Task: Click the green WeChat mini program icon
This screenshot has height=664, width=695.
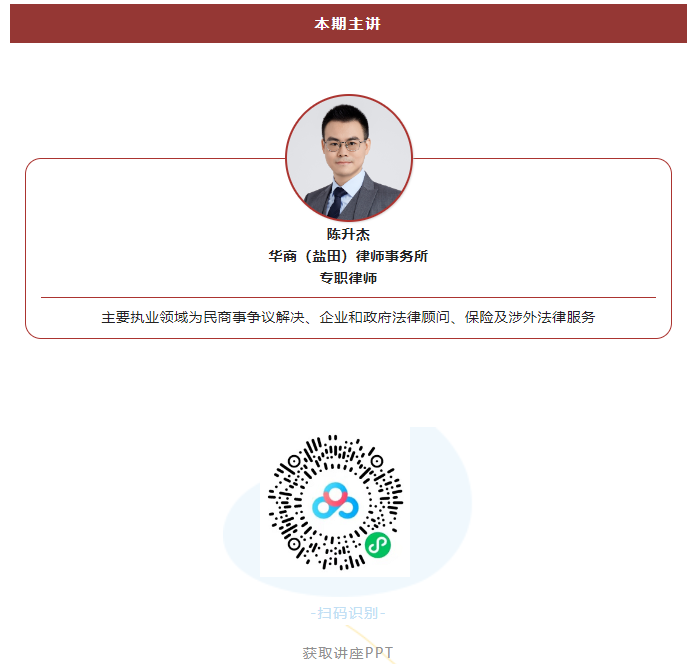Action: 378,545
